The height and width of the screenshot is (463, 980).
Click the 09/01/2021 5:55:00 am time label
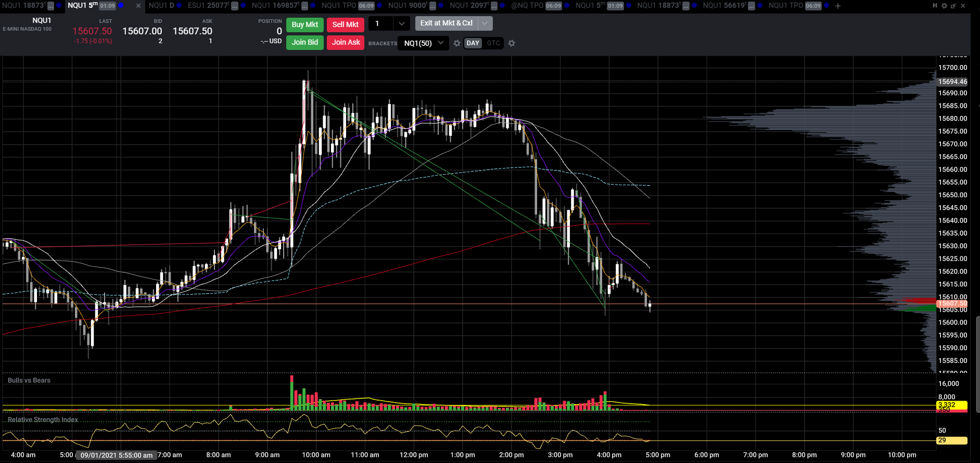point(117,455)
